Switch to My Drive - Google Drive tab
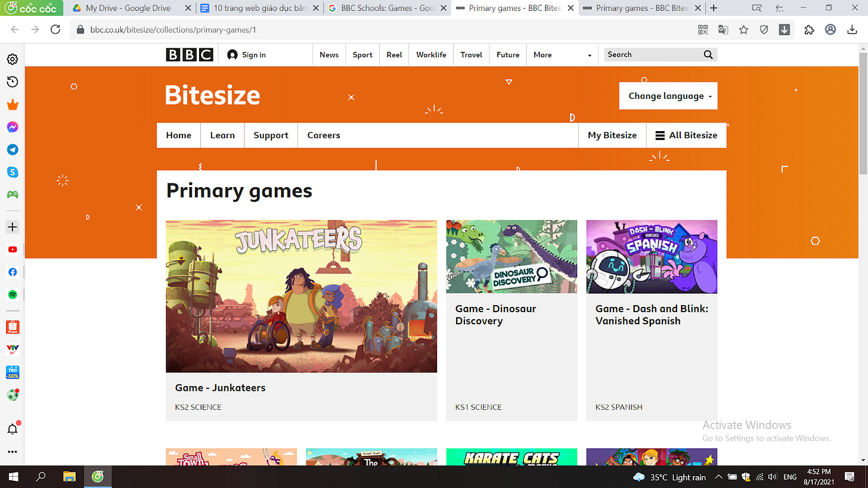The height and width of the screenshot is (488, 868). (x=129, y=8)
